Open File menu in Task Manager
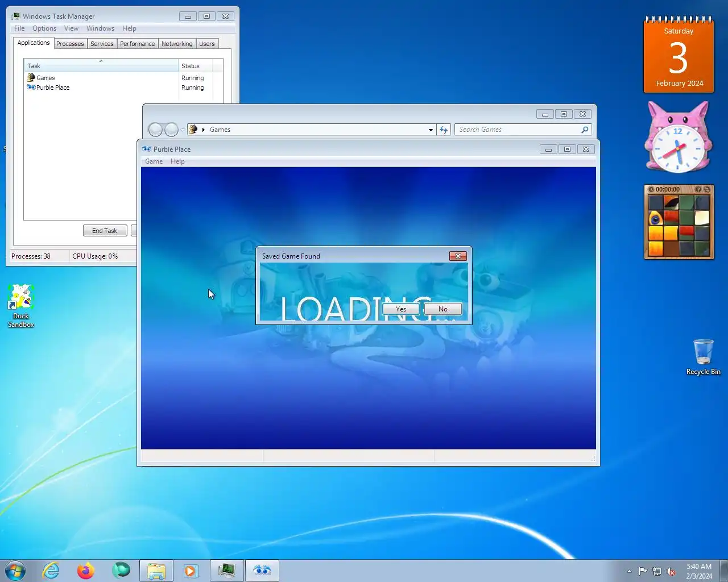This screenshot has height=582, width=728. (19, 28)
